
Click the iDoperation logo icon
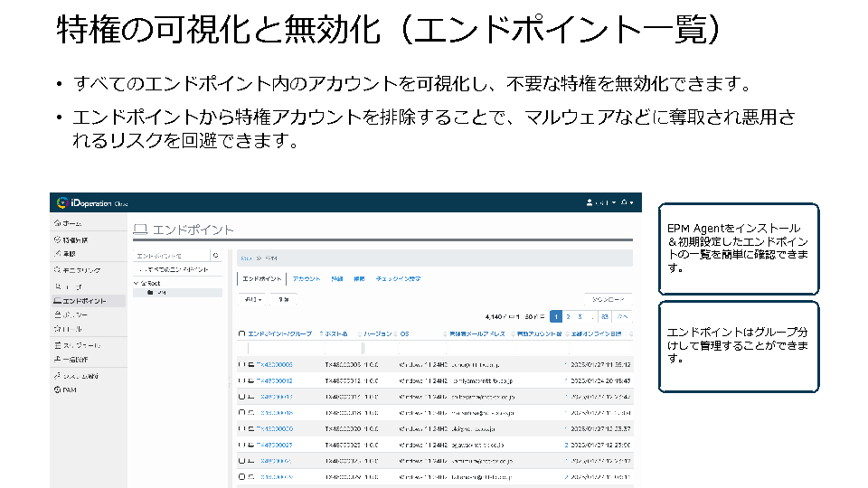pos(63,202)
